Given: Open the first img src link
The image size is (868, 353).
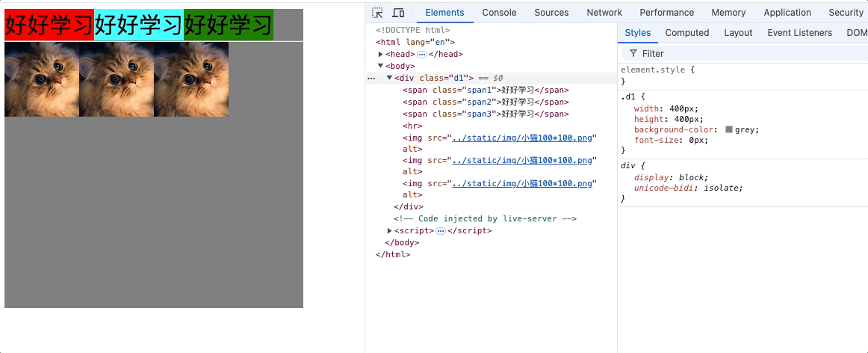Looking at the screenshot, I should (522, 138).
